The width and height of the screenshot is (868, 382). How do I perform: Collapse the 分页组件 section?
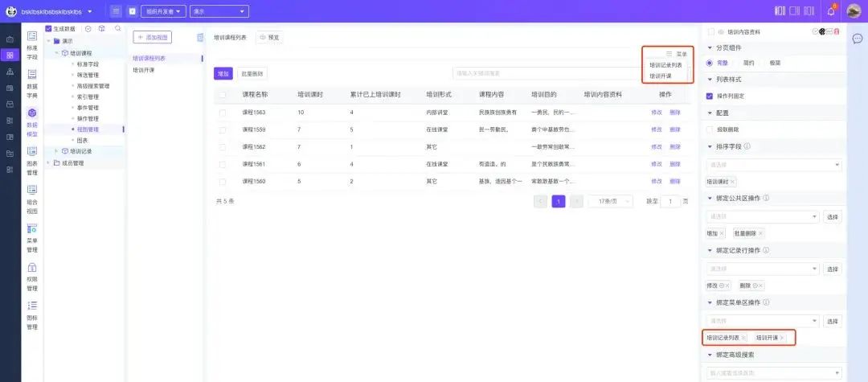click(710, 47)
